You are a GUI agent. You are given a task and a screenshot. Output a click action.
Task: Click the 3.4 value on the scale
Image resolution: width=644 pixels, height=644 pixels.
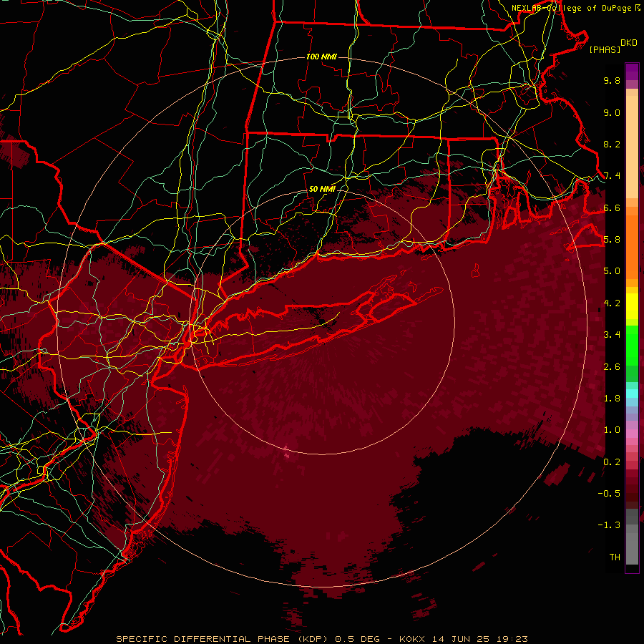click(612, 335)
